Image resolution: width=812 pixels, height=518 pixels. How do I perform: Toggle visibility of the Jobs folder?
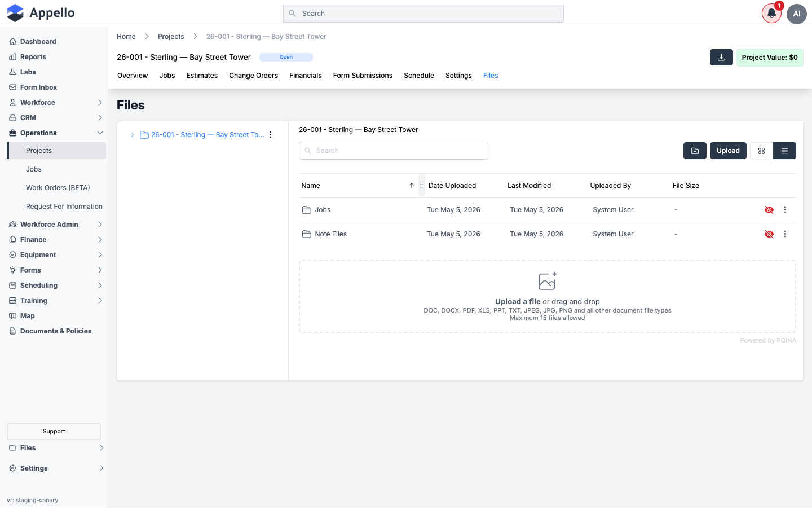pos(769,210)
